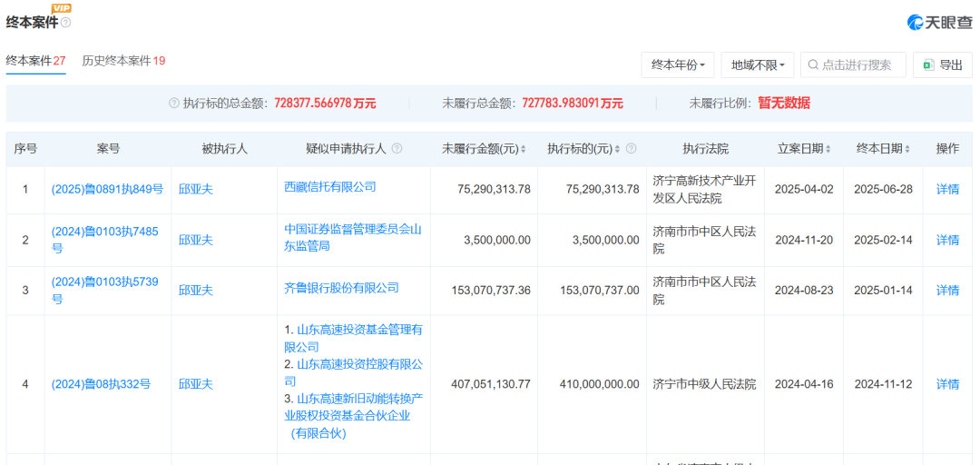980x465 pixels.
Task: Click the help icon beside 终本案件 title
Action: click(x=65, y=23)
